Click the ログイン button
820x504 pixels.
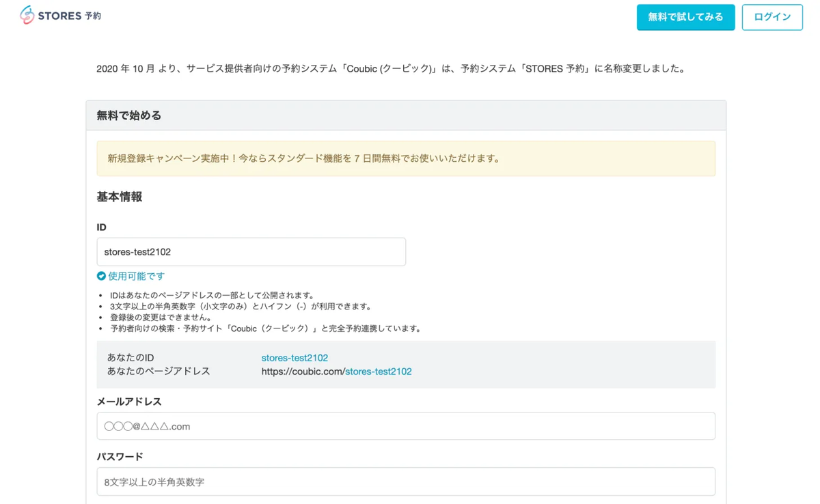click(x=772, y=17)
